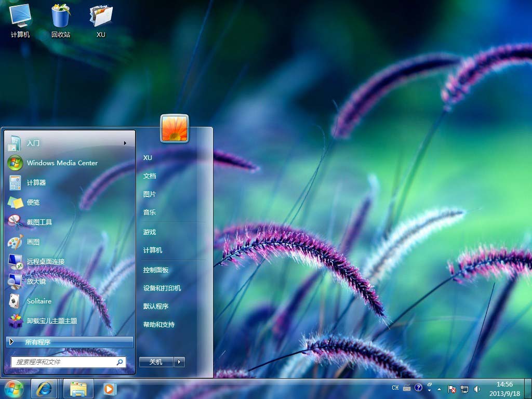
Task: Click the volume speaker icon in tray
Action: tap(477, 389)
